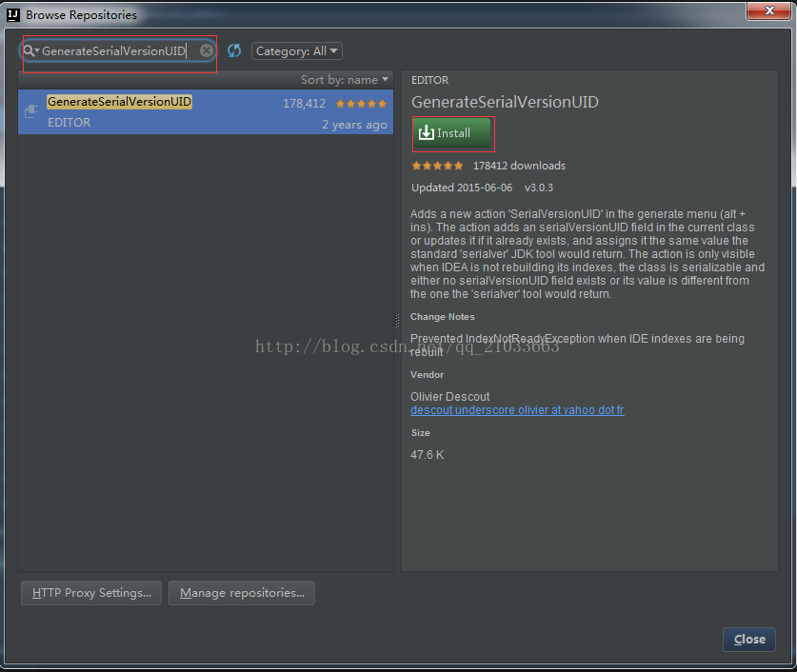This screenshot has height=672, width=797.
Task: Click the '178,412' download count in the list row
Action: (304, 104)
